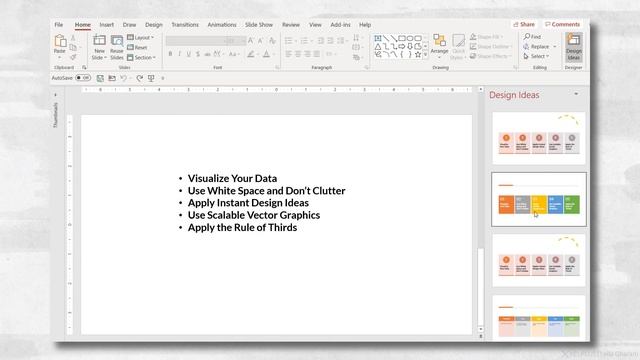This screenshot has width=640, height=360.
Task: Open the Comments pane
Action: [x=562, y=24]
